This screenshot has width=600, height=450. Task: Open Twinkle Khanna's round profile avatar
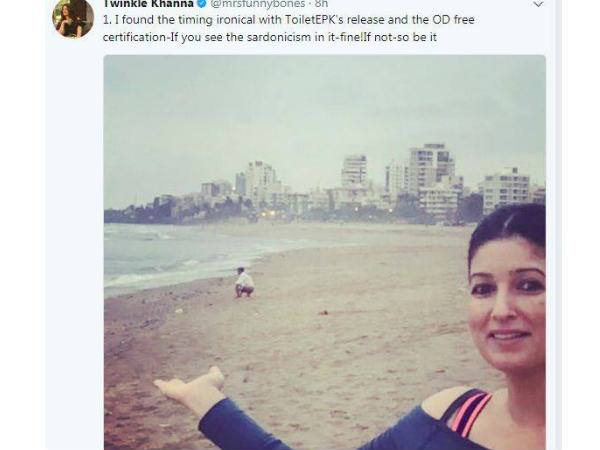click(73, 18)
